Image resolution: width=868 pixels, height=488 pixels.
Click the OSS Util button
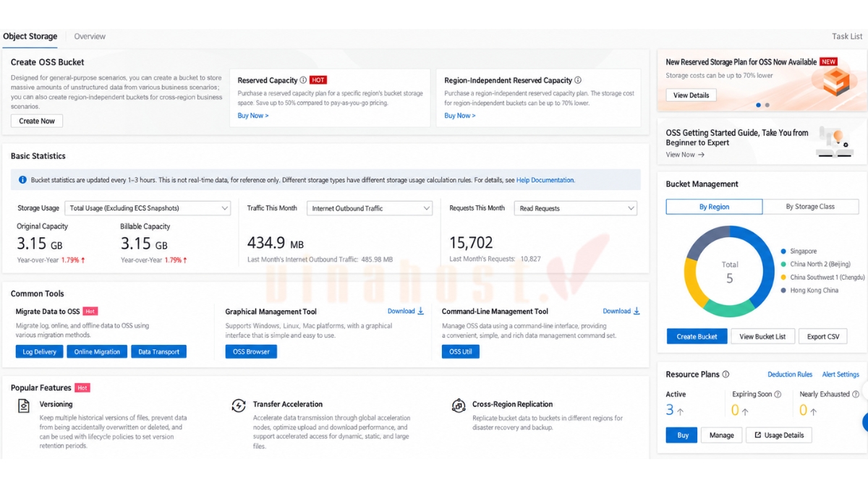coord(461,351)
